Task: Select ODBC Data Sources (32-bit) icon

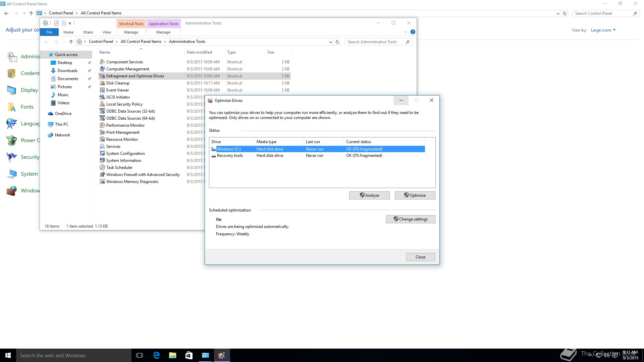Action: [102, 111]
